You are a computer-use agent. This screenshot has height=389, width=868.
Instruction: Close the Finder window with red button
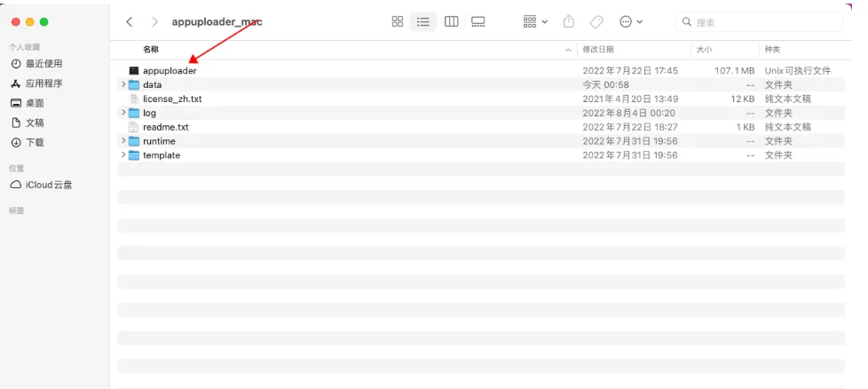[15, 21]
